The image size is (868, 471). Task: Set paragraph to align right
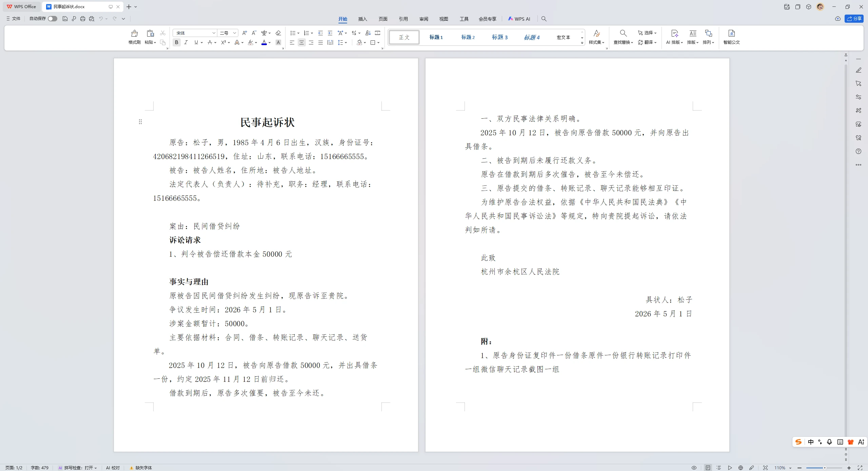click(311, 42)
